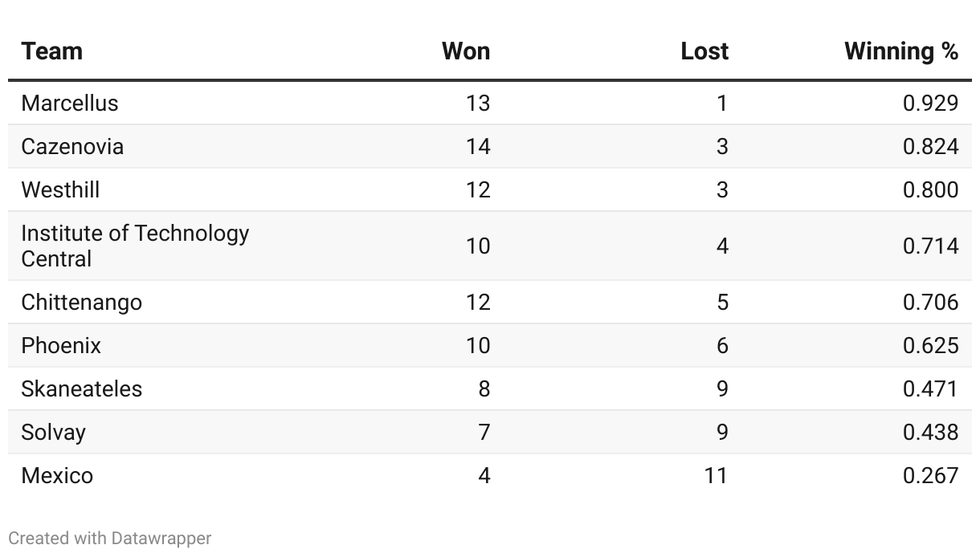The image size is (980, 557).
Task: Click Cazenovia's 14 wins value
Action: (477, 147)
